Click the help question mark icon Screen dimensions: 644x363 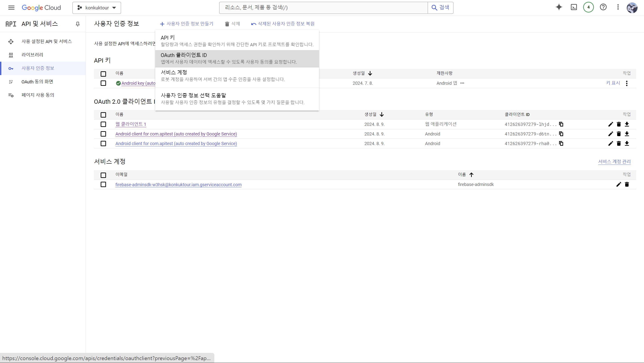603,7
